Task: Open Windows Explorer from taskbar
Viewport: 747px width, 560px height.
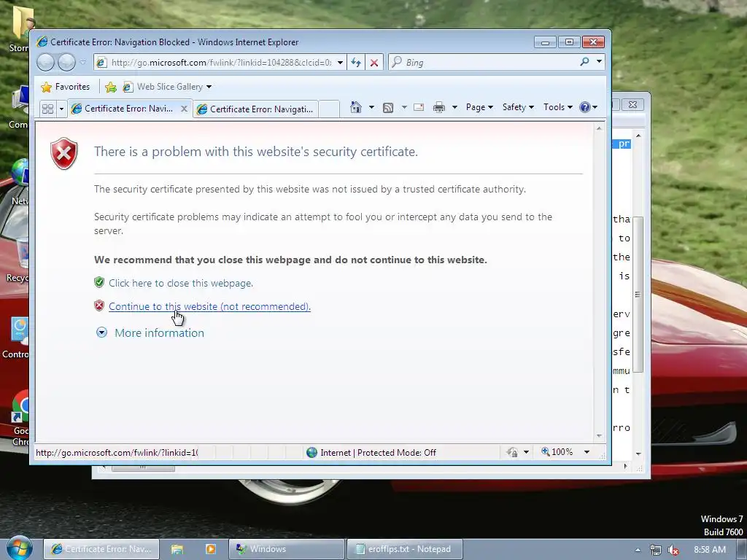Action: (x=177, y=549)
